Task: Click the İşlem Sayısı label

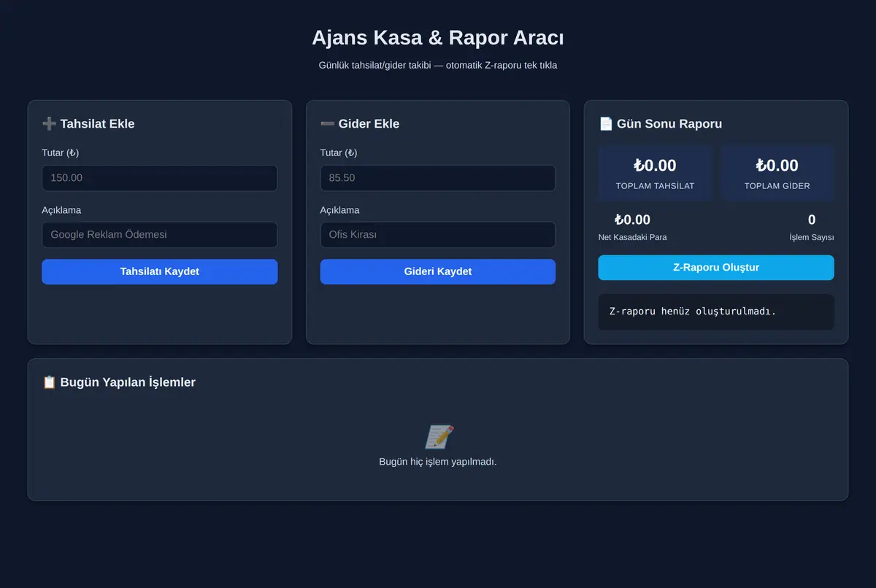Action: point(811,237)
